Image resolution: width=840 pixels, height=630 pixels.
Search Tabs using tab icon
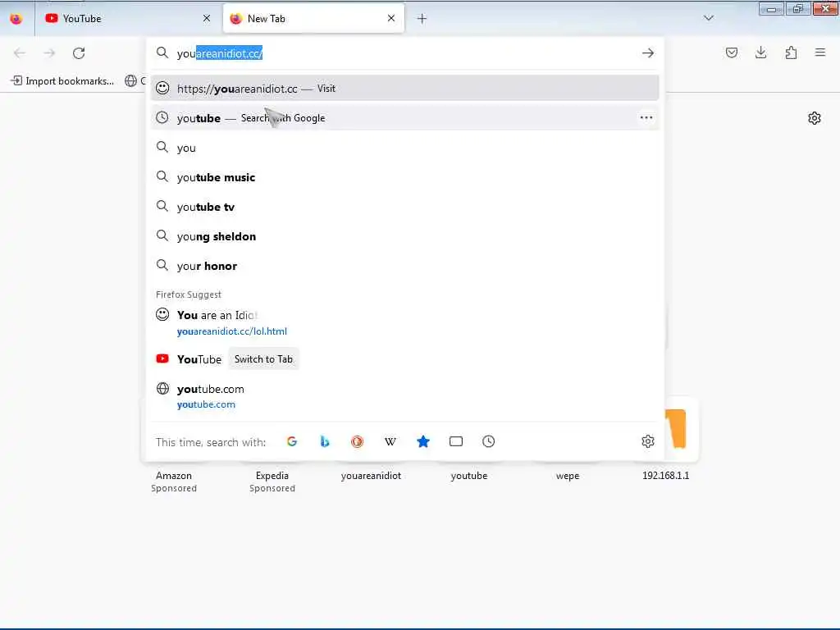[456, 441]
